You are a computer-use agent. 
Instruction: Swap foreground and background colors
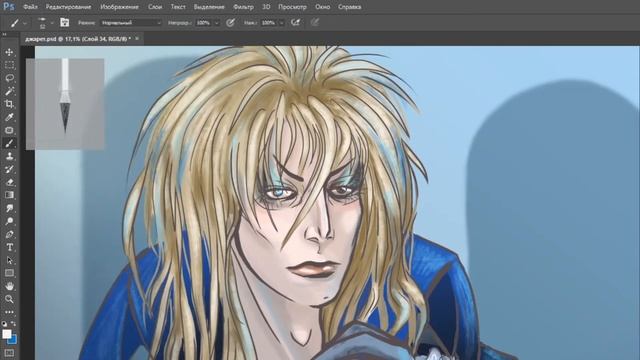pos(13,323)
